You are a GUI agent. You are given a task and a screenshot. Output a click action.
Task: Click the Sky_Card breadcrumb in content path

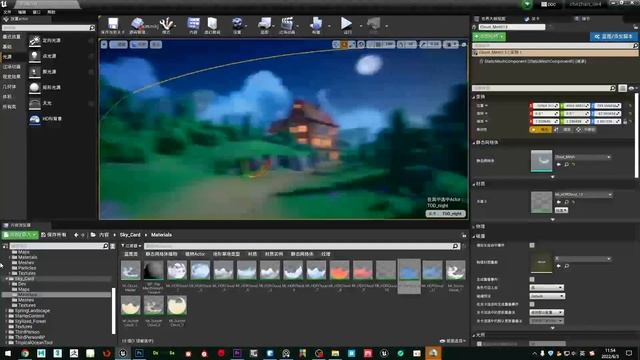130,235
